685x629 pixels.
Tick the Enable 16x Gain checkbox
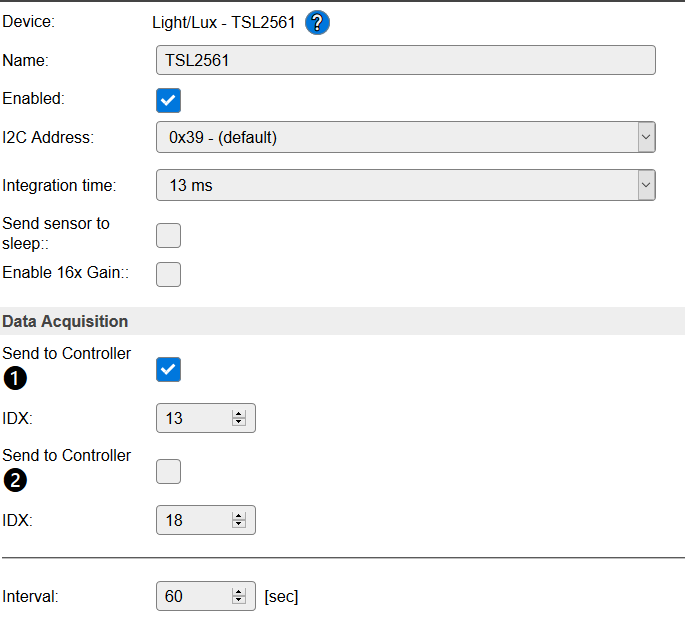pyautogui.click(x=169, y=274)
